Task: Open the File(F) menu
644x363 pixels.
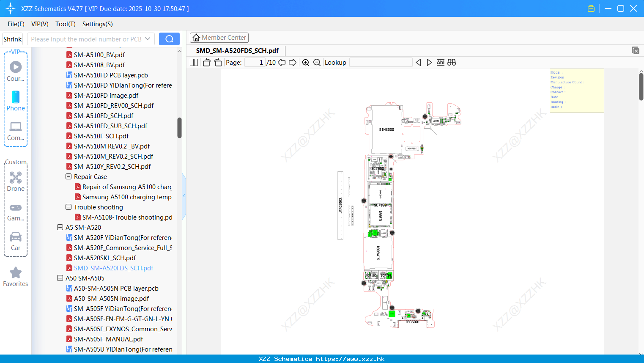Action: pos(16,24)
